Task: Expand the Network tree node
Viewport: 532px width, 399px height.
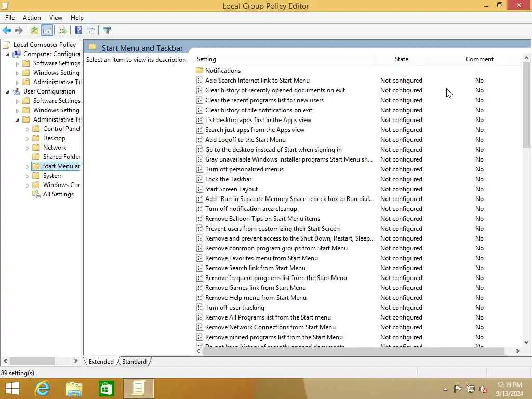Action: click(x=27, y=148)
